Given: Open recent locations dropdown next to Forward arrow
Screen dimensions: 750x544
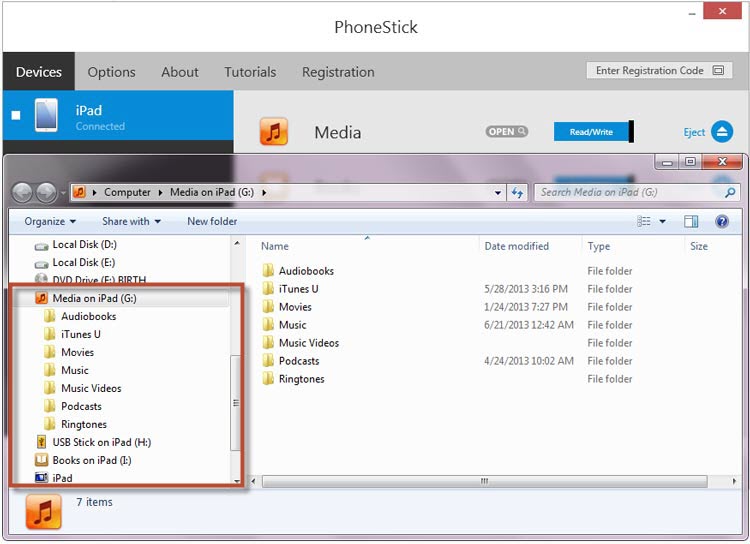Looking at the screenshot, I should click(x=63, y=193).
